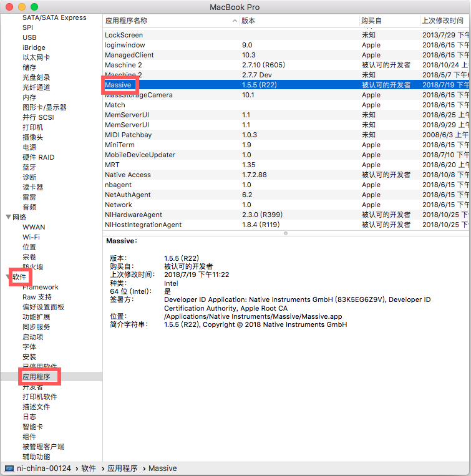471x476 pixels.
Task: Select 日志 in the sidebar
Action: point(29,417)
